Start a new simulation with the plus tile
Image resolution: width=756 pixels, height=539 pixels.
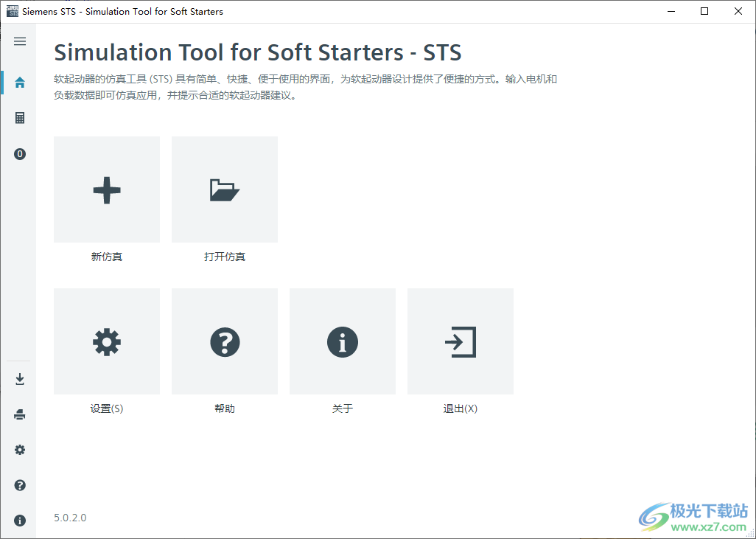coord(107,189)
